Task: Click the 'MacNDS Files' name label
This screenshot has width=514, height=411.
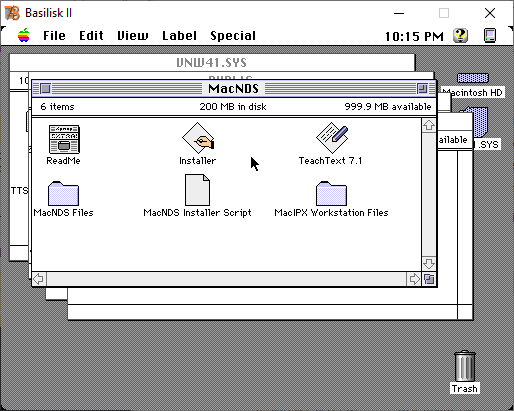Action: pyautogui.click(x=63, y=213)
